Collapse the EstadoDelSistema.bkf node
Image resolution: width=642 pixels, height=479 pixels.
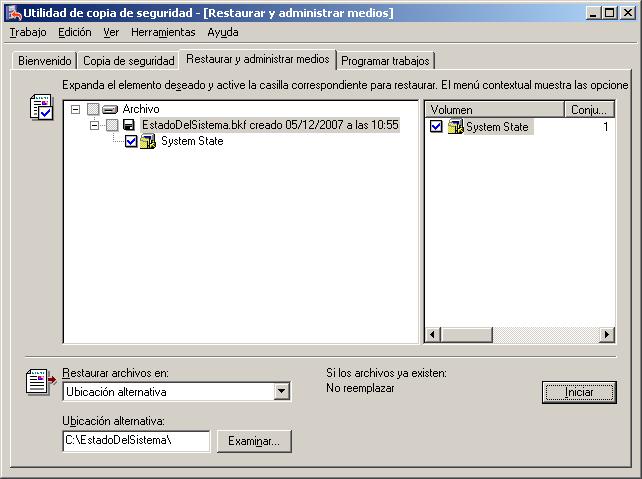pos(94,125)
